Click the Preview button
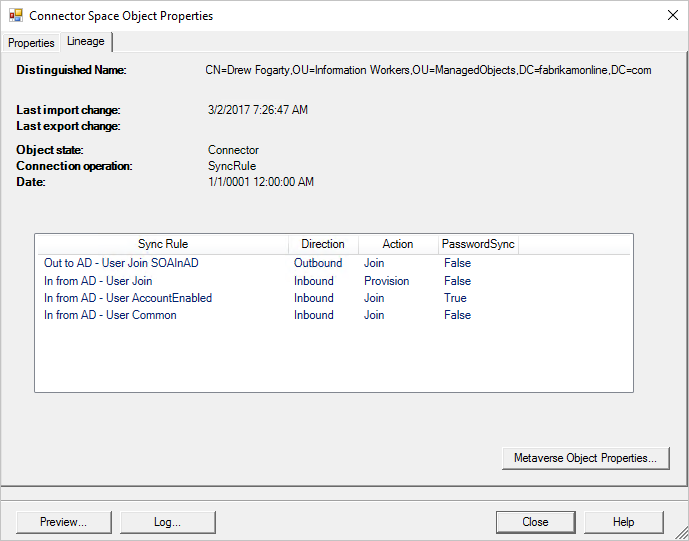Viewport: 689px width, 541px height. point(63,522)
